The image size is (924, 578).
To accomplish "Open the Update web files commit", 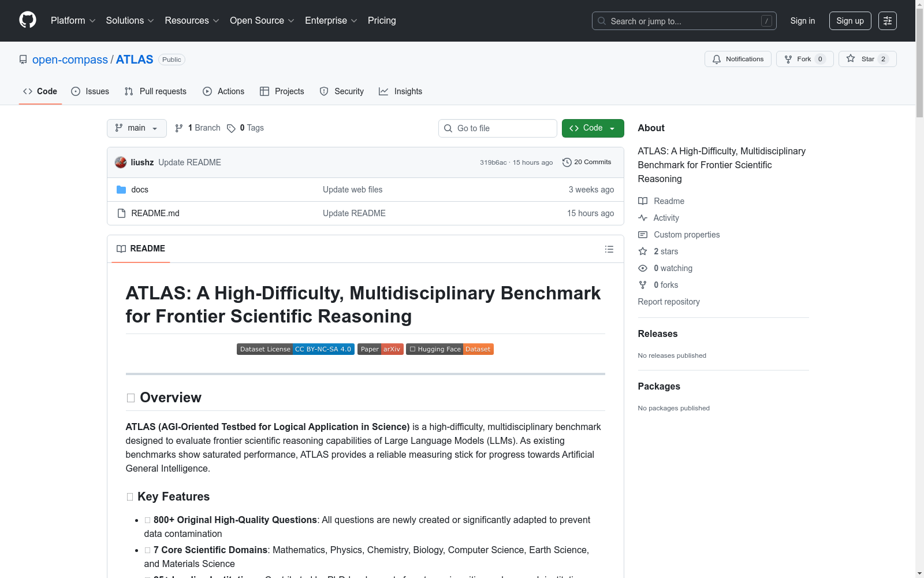I will (352, 190).
